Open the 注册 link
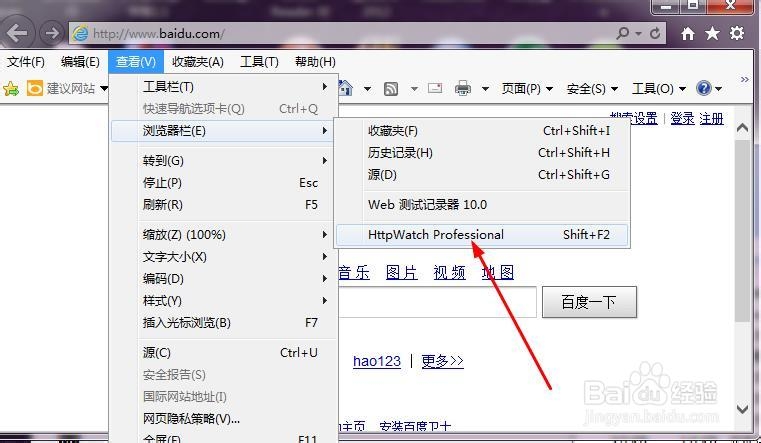Image resolution: width=761 pixels, height=443 pixels. pyautogui.click(x=711, y=118)
